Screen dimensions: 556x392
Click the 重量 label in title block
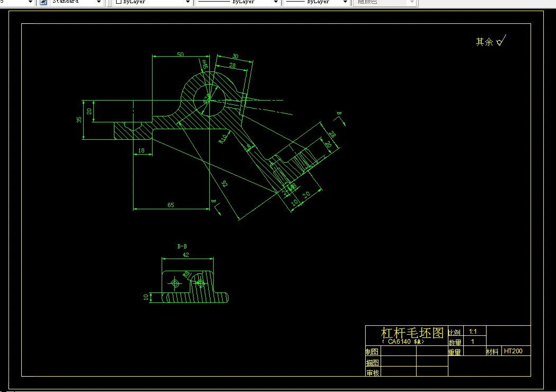455,352
